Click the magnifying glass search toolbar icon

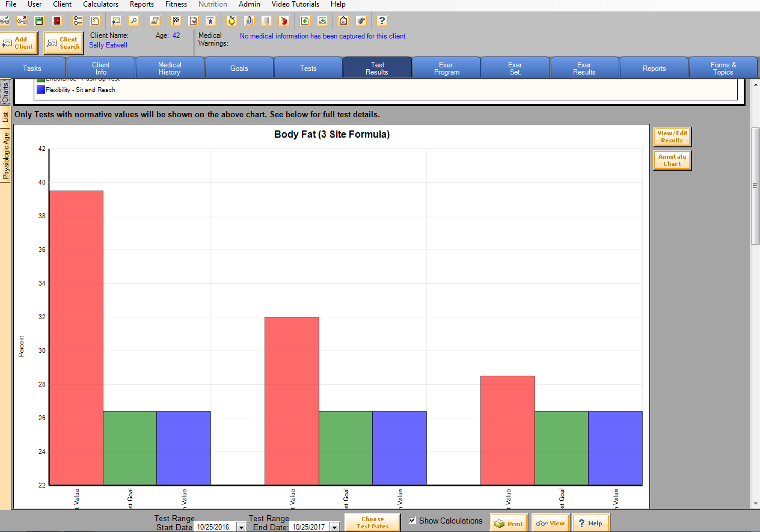(x=133, y=20)
